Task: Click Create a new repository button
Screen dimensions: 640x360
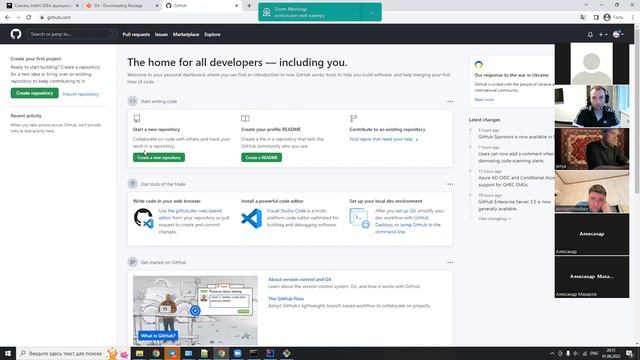Action: coord(159,158)
